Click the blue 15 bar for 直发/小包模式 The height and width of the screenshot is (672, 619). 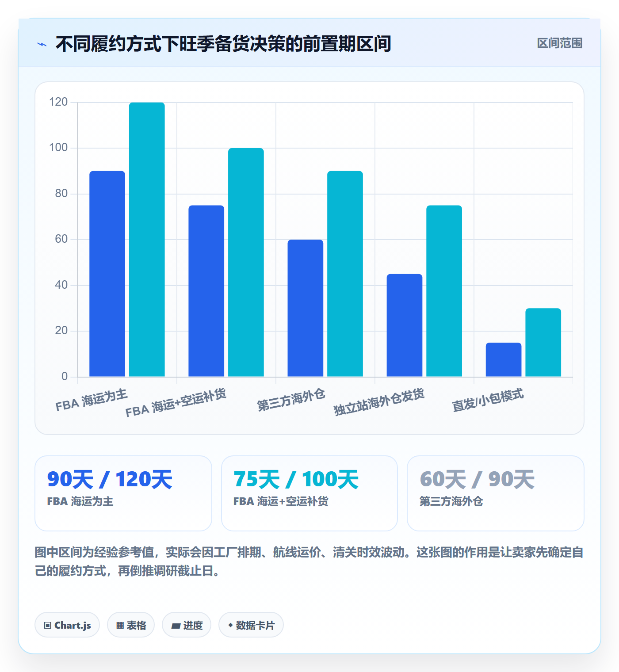coord(504,359)
